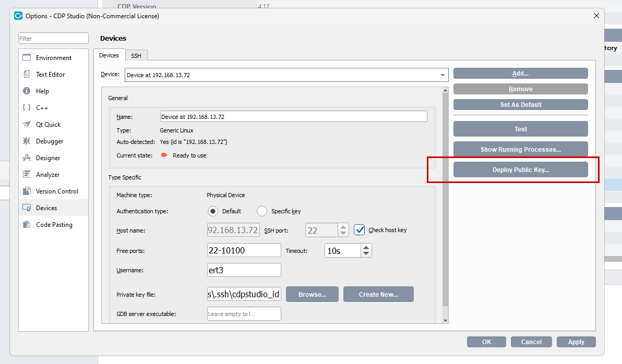Click the CDP Studio logo in title bar
The image size is (622, 364).
pos(18,16)
